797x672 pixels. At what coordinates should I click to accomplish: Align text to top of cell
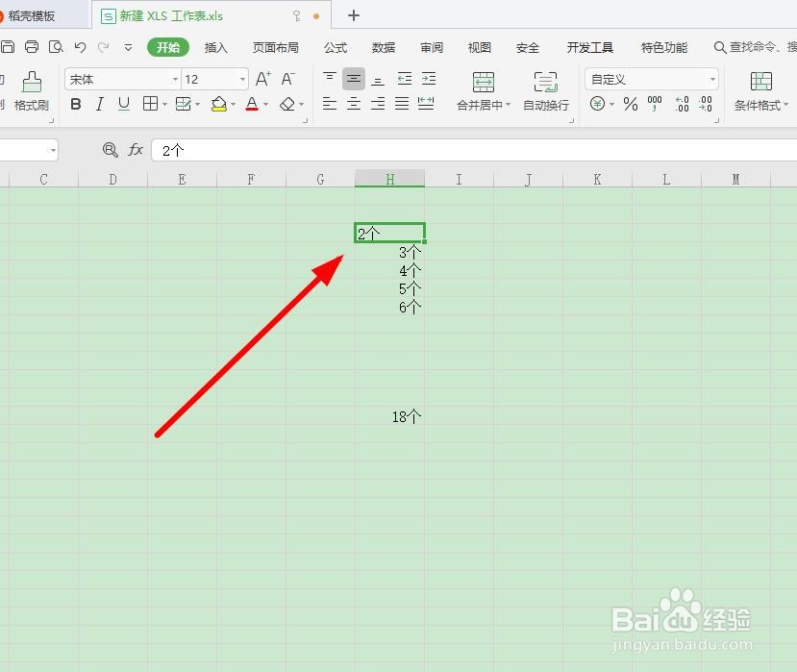330,79
